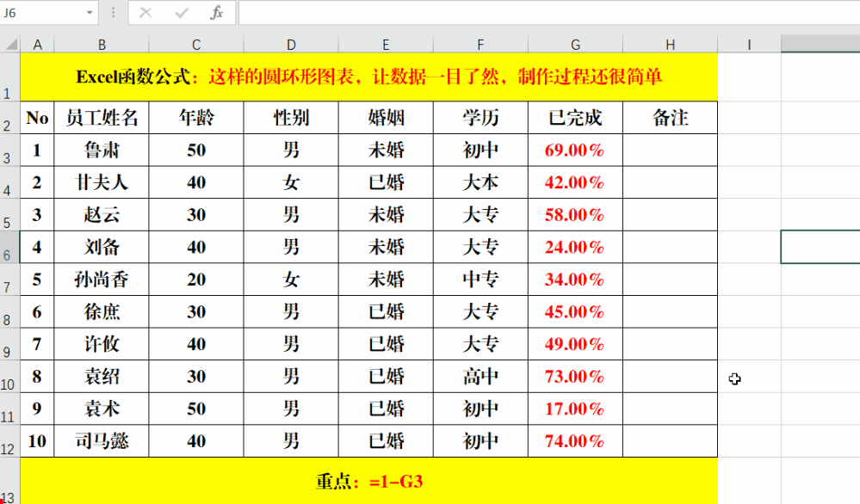Select column F header

point(480,45)
